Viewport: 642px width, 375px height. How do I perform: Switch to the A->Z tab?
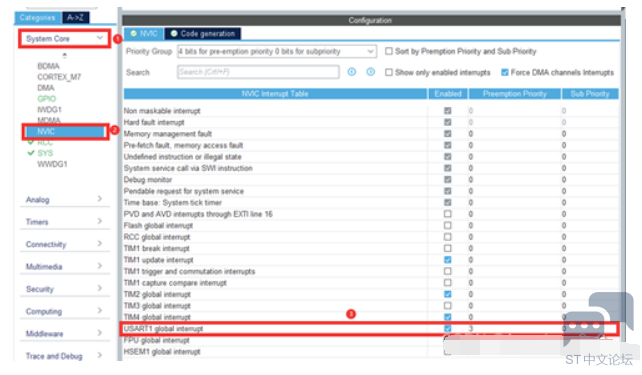click(76, 18)
